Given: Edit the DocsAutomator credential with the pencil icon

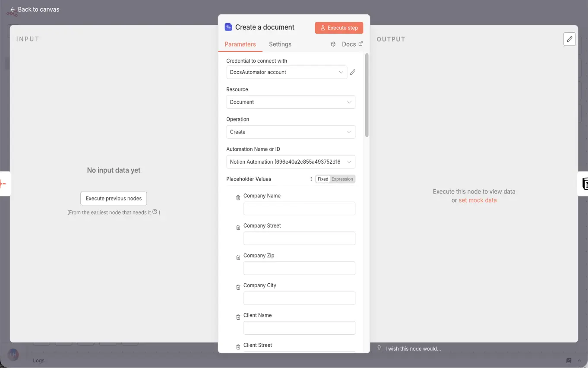Looking at the screenshot, I should [352, 72].
